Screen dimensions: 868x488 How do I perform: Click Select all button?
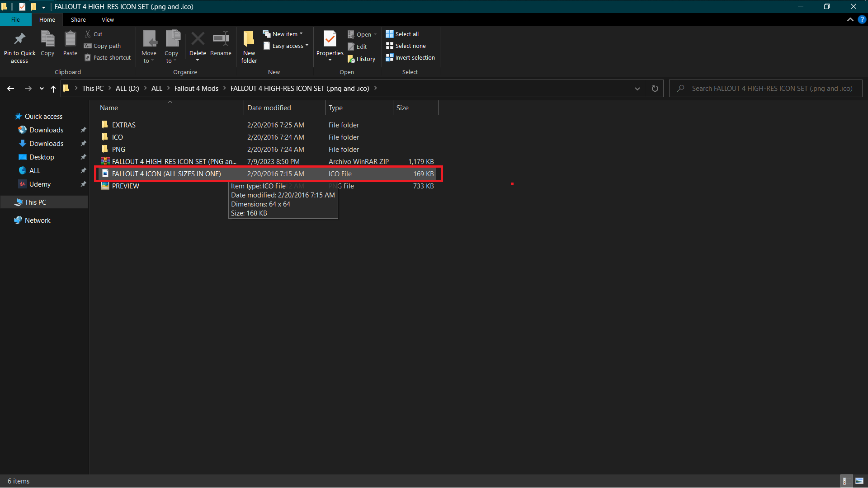coord(402,34)
